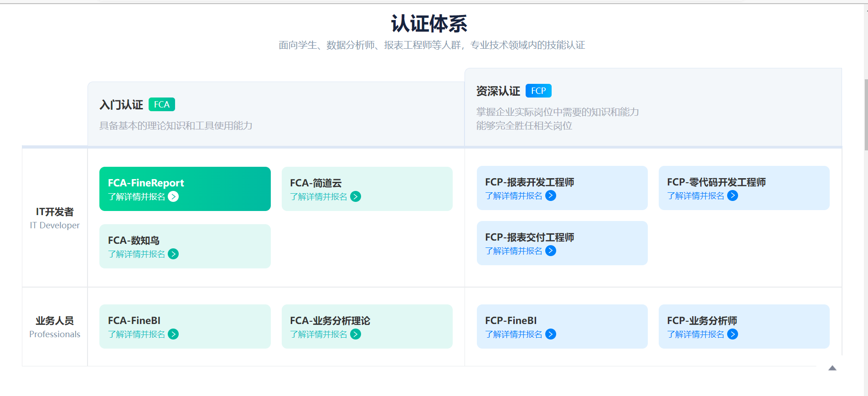The image size is (868, 396).
Task: Open 了解详情并报名 link under FCA-数知鸟
Action: point(137,254)
